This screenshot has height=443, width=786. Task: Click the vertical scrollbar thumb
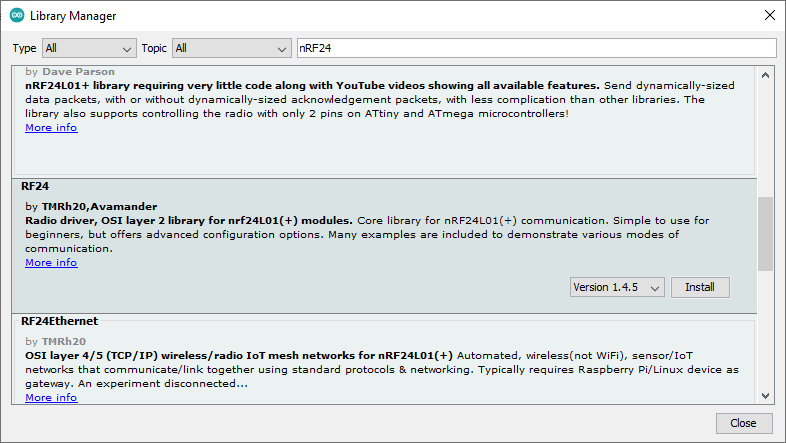(x=765, y=234)
